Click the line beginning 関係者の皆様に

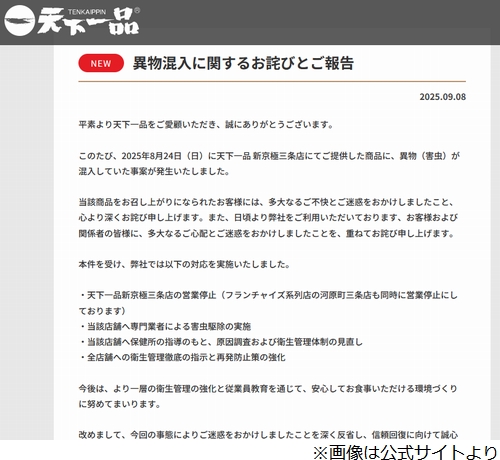coord(266,233)
